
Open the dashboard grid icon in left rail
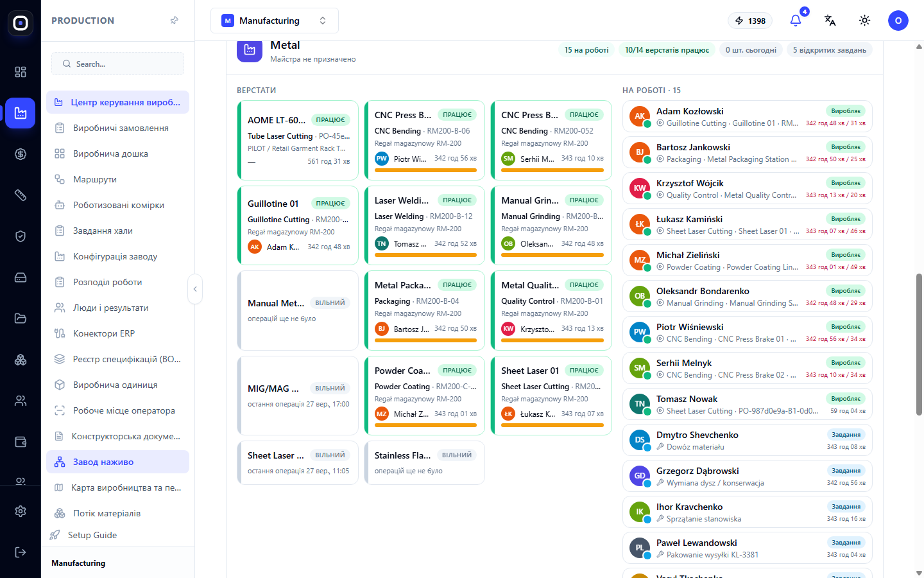click(21, 72)
